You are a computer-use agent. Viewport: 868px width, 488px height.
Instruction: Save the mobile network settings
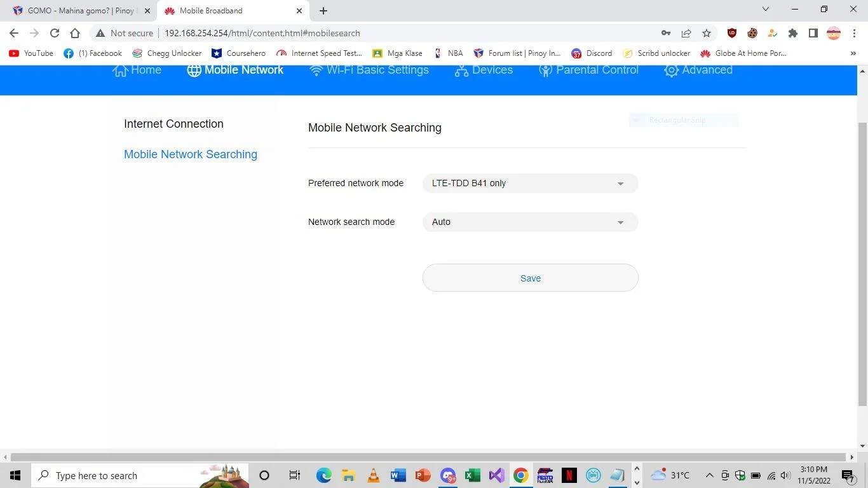coord(531,278)
